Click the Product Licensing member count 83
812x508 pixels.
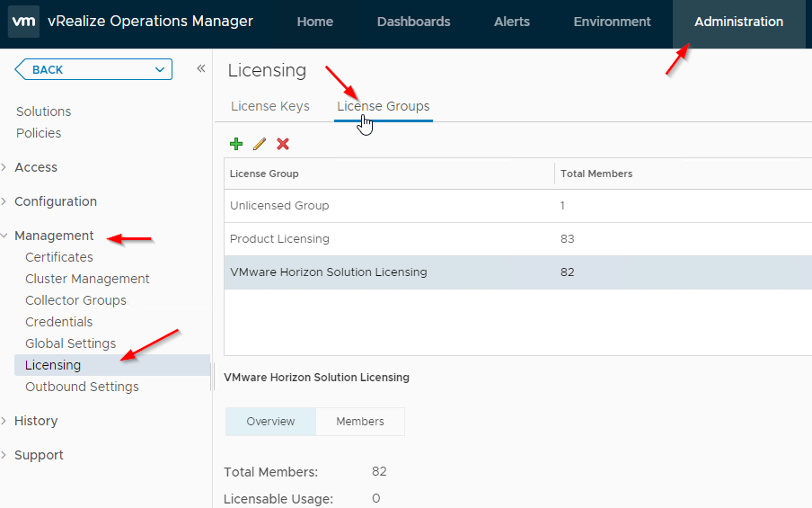567,239
